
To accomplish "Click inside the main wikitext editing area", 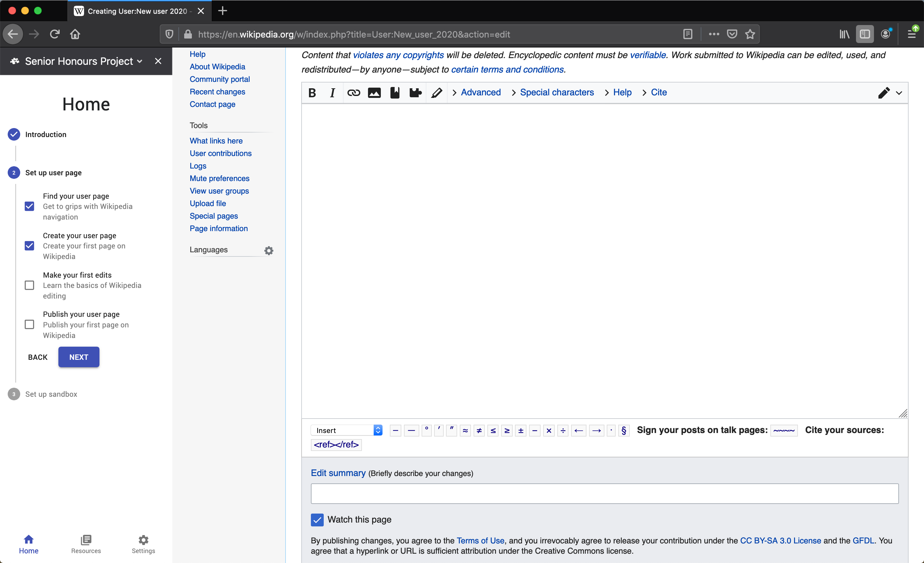I will (x=604, y=261).
